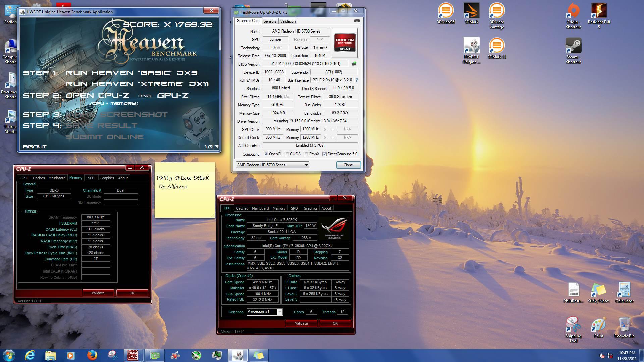Screen dimensions: 644x362
Task: Click ABOUT in the Heaven Benchmark window
Action: 35,147
